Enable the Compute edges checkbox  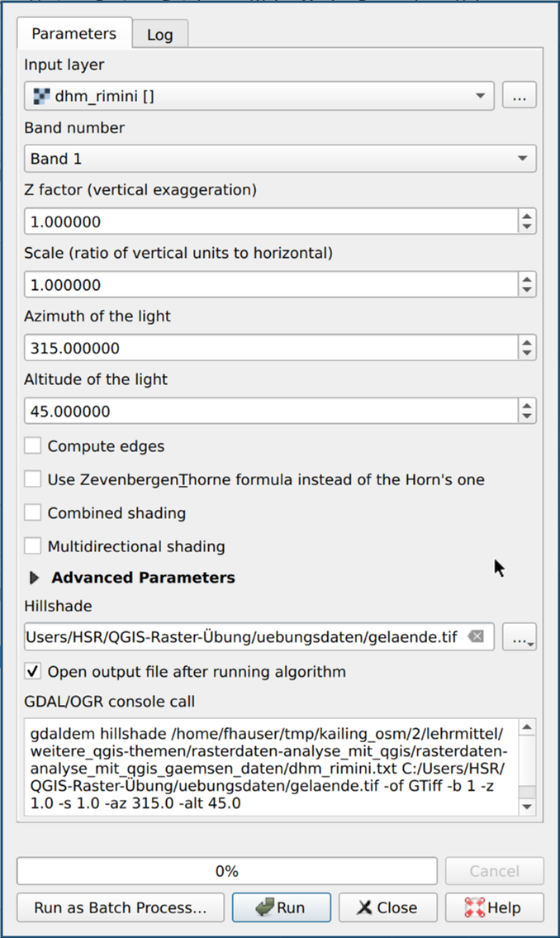pos(33,446)
